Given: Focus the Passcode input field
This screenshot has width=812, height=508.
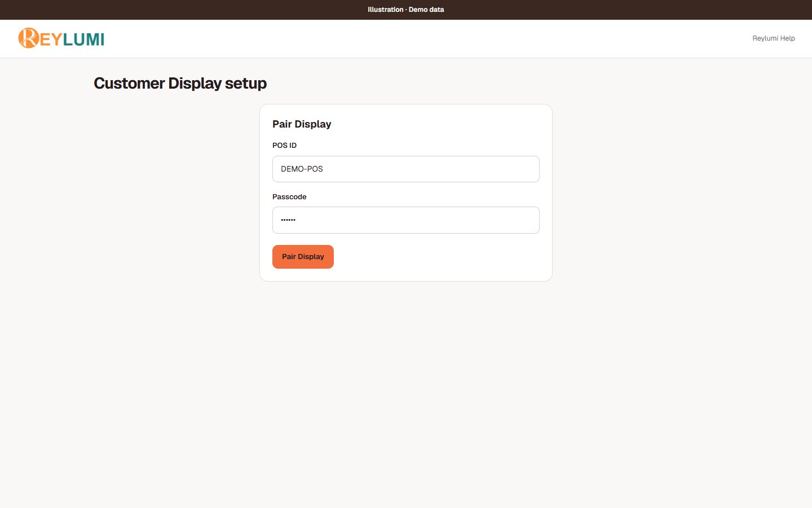Looking at the screenshot, I should click(405, 220).
